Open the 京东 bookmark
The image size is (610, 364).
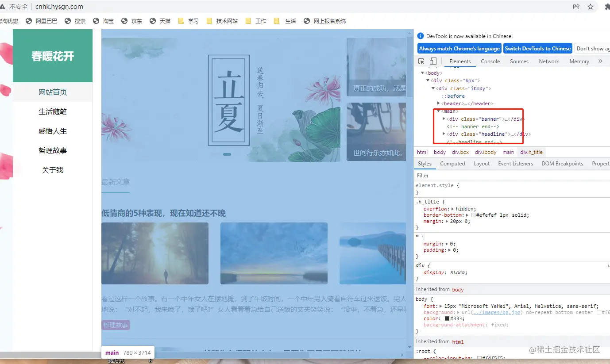[132, 21]
